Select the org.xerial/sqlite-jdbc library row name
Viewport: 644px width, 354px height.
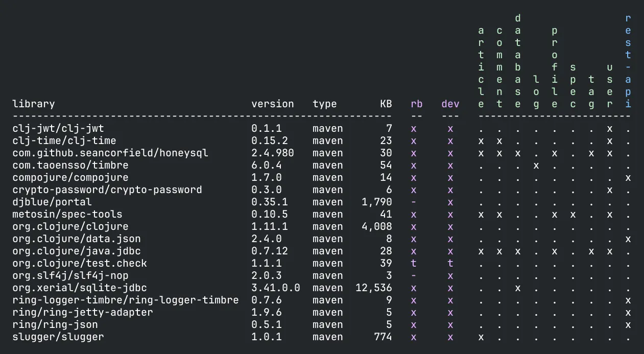[x=80, y=288]
